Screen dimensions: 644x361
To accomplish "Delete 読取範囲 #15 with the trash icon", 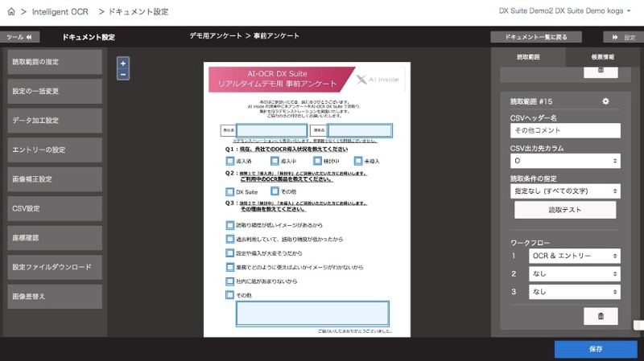I will (601, 316).
